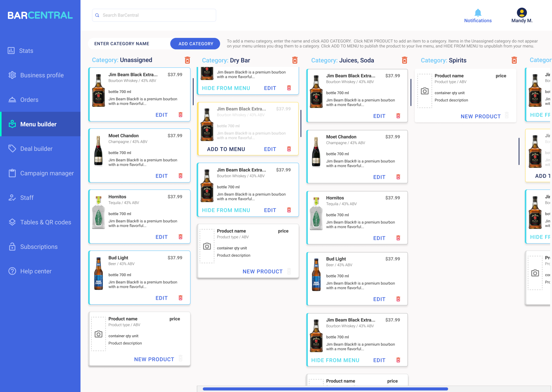This screenshot has height=392, width=552.
Task: Select the Deal builder tag icon
Action: point(12,149)
